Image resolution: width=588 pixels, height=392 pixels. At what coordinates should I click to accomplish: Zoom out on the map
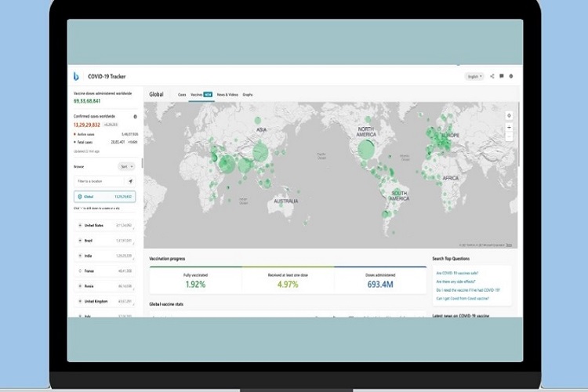coord(509,137)
